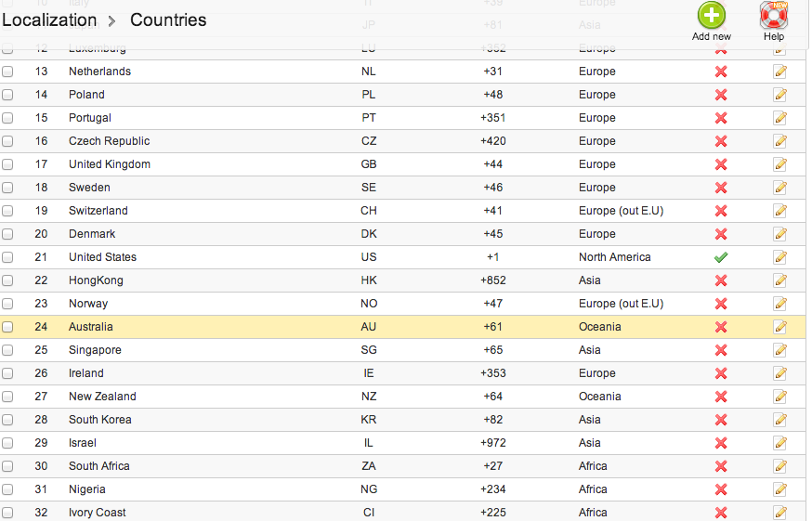Image resolution: width=812 pixels, height=521 pixels.
Task: Click the red X status for Singapore
Action: pos(720,350)
